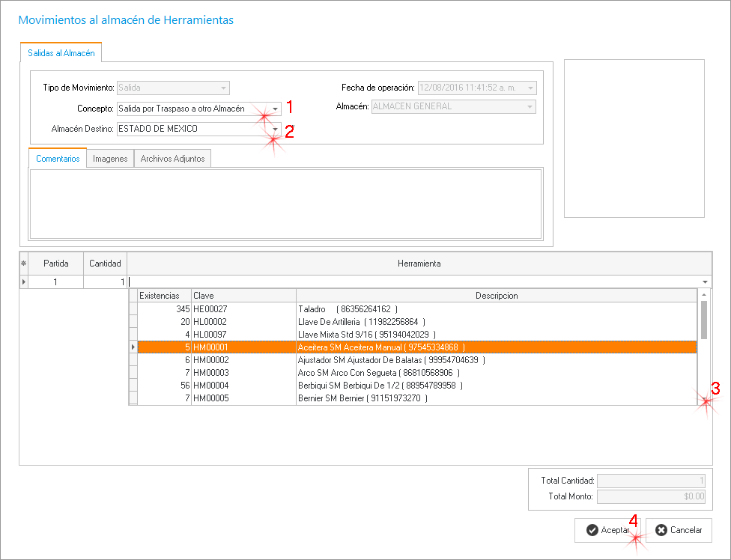Viewport: 731px width, 560px height.
Task: Click the Aceptar checkmark icon
Action: 592,530
